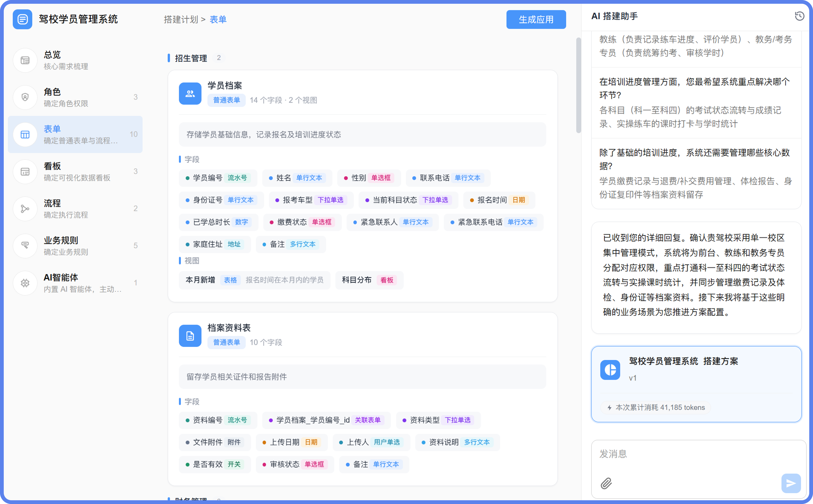This screenshot has height=504, width=813.
Task: Select the 身份证号 field chip
Action: pyautogui.click(x=221, y=200)
